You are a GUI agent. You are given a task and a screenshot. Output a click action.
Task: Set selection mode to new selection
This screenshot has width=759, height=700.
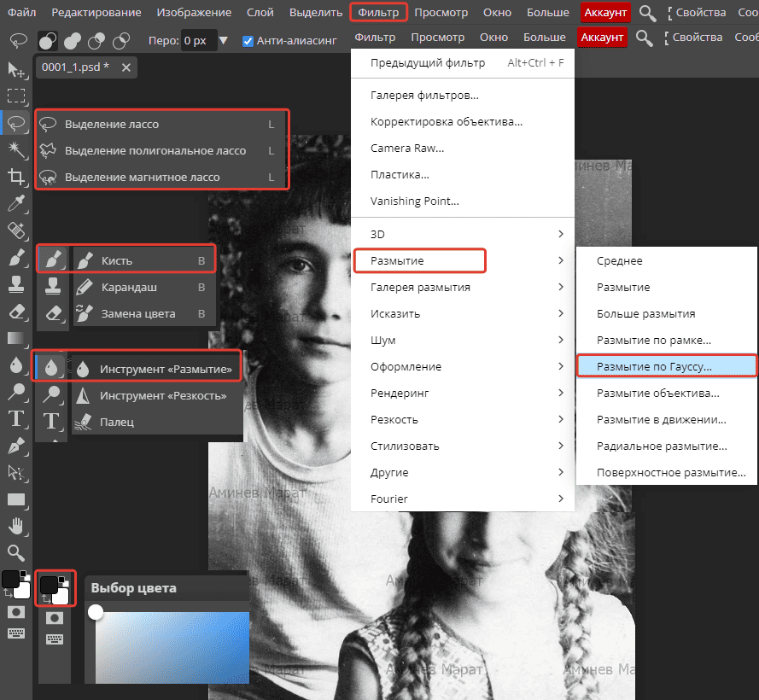[48, 41]
